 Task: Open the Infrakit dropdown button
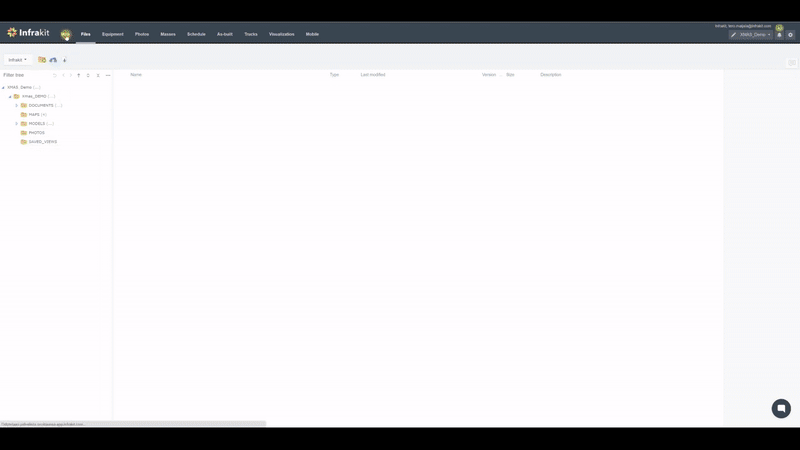pos(17,60)
